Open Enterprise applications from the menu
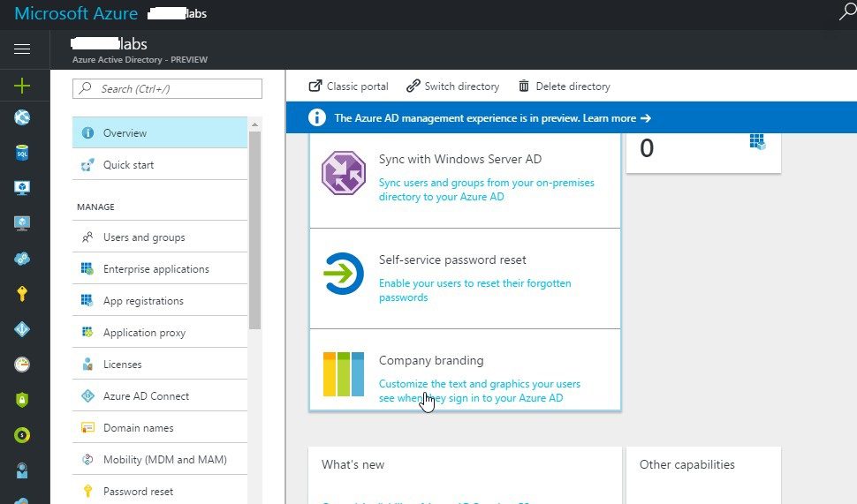Image resolution: width=857 pixels, height=504 pixels. pos(155,269)
